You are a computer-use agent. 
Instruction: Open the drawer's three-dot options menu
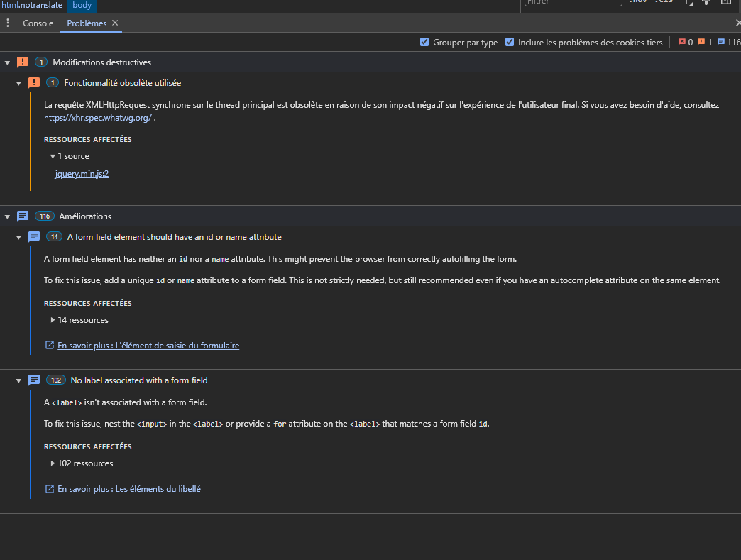8,23
